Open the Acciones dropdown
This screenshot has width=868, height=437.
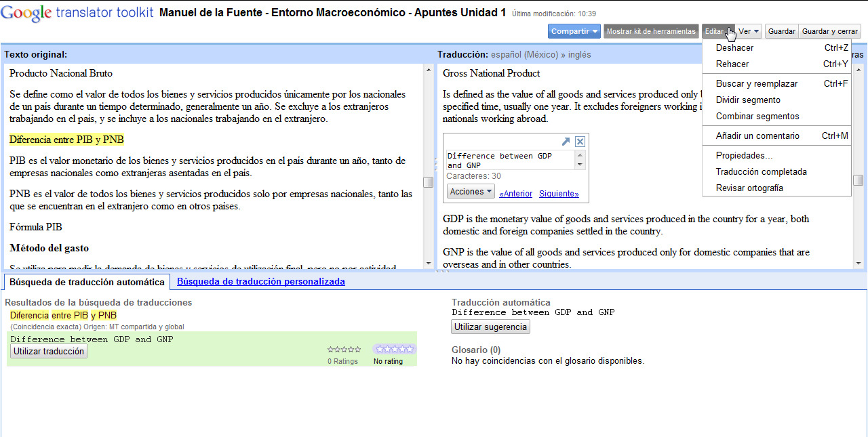471,192
